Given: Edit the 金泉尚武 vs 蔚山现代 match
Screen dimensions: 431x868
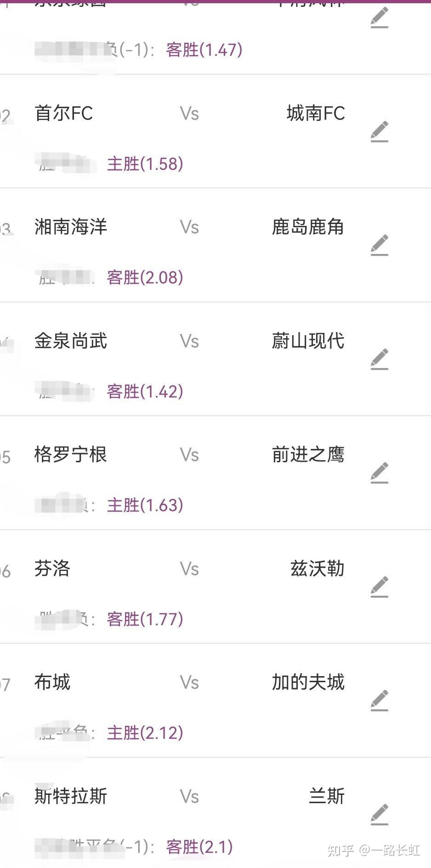Looking at the screenshot, I should 380,359.
